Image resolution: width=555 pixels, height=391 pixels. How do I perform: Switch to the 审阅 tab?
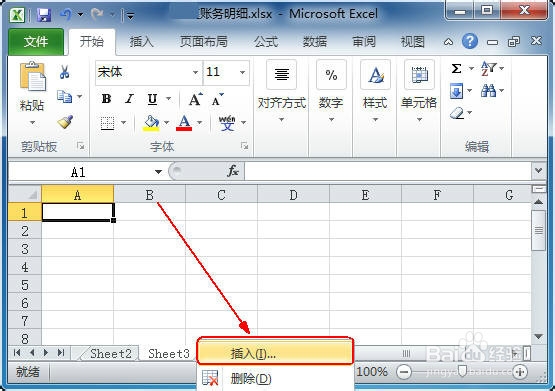tap(364, 42)
